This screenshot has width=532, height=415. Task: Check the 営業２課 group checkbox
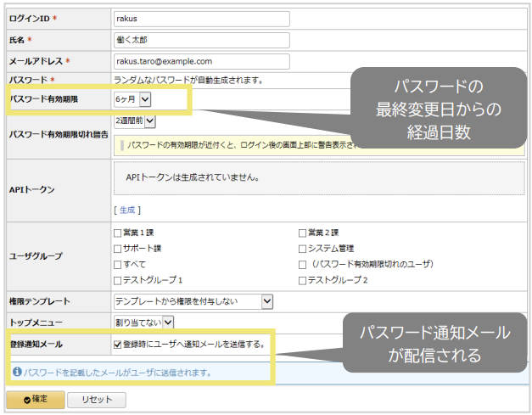tap(303, 233)
